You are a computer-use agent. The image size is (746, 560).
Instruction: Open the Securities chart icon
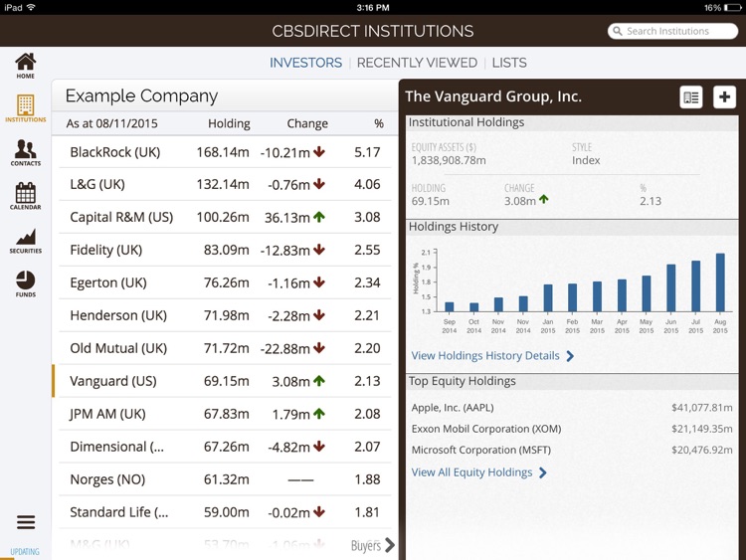25,242
